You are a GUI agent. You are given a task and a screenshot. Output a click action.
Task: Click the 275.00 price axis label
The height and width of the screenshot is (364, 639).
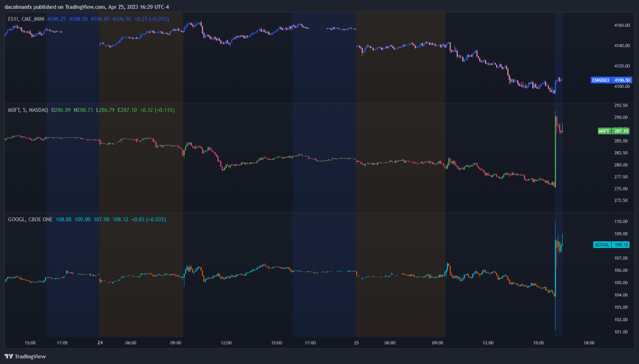(x=621, y=189)
